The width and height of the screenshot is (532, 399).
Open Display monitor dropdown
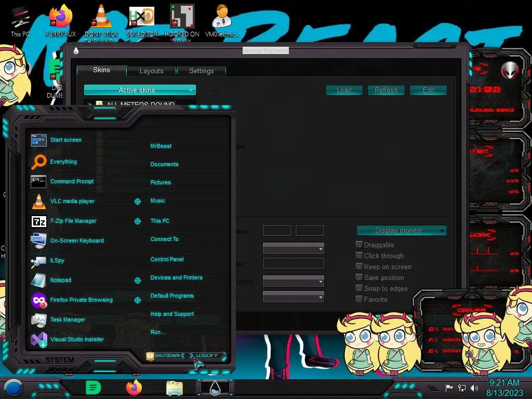click(402, 230)
